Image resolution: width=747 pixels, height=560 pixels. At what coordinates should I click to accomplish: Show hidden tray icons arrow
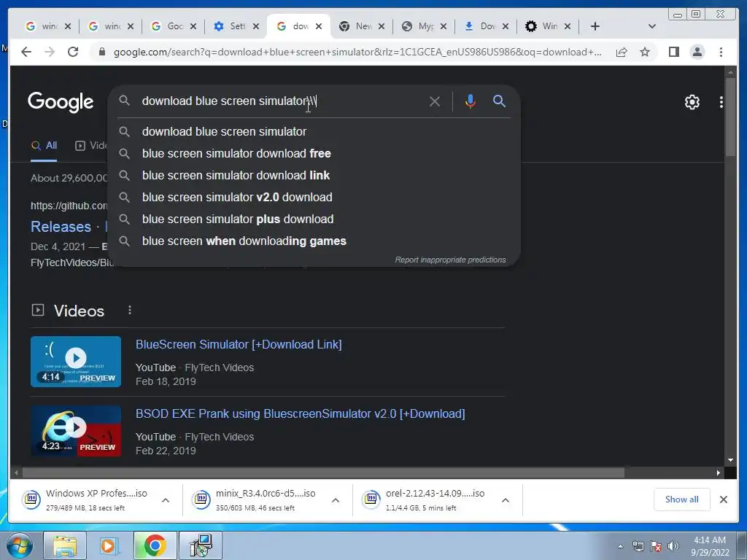coord(620,546)
